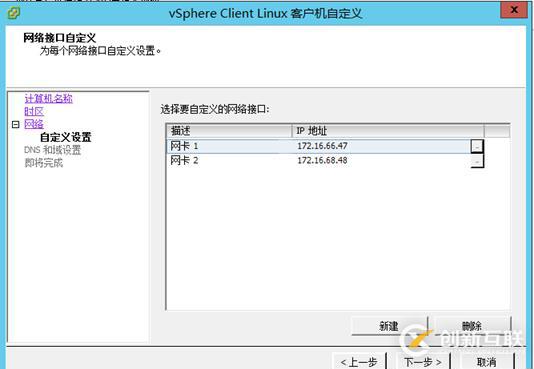
Task: Select the 网卡 1 row
Action: click(325, 146)
